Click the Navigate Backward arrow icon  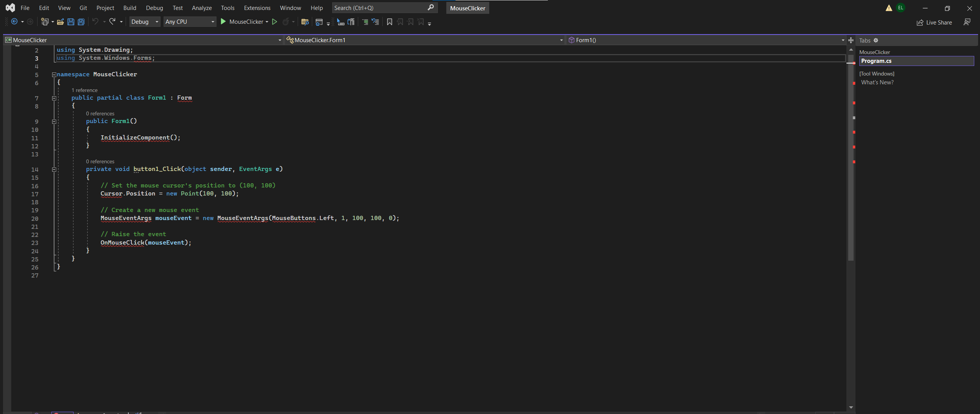click(14, 22)
